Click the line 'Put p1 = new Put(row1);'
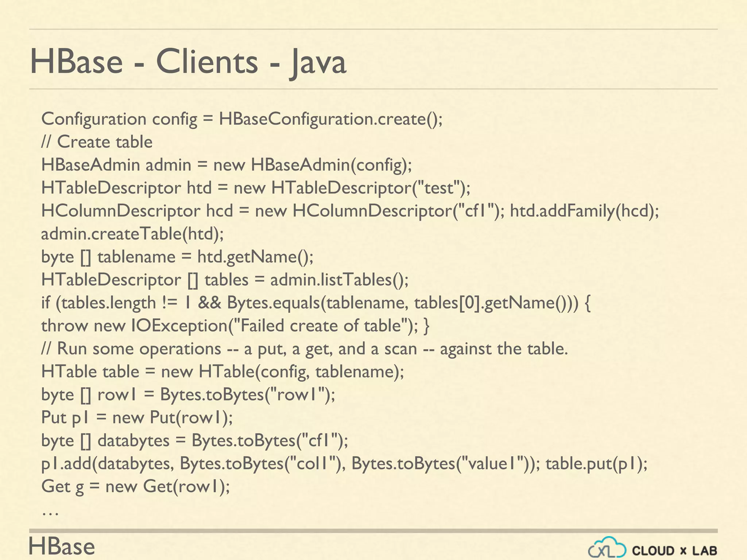The image size is (747, 560). (137, 418)
